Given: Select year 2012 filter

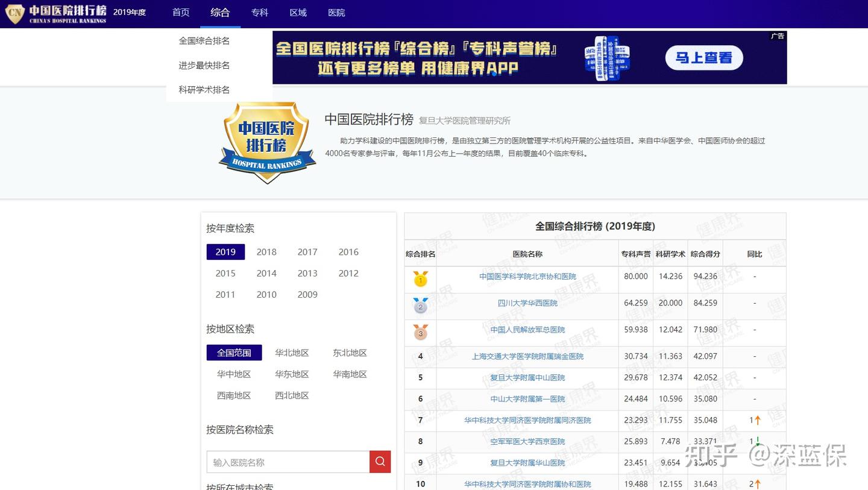Looking at the screenshot, I should pyautogui.click(x=348, y=273).
